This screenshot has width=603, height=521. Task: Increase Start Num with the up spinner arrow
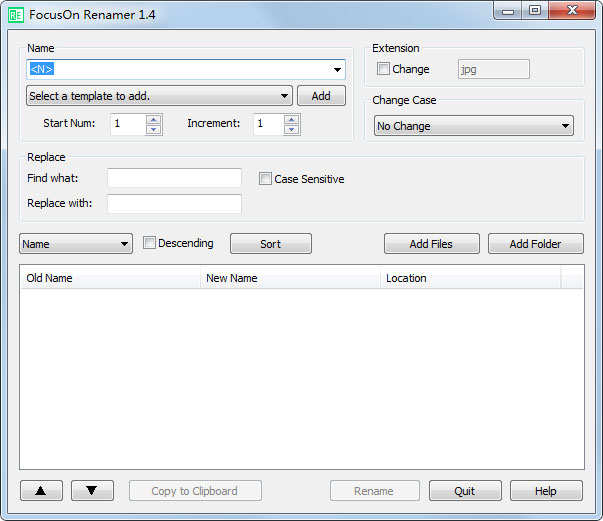pos(154,119)
